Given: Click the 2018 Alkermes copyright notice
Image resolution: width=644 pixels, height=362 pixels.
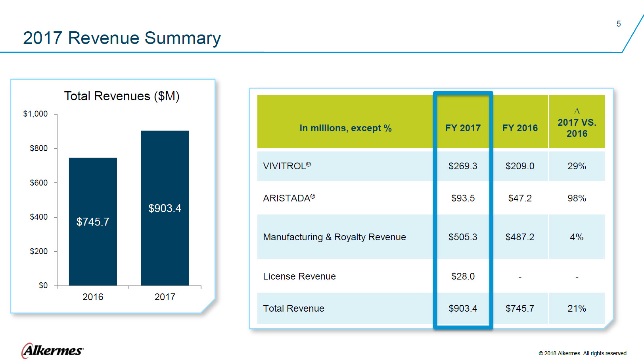Looking at the screenshot, I should (x=583, y=353).
